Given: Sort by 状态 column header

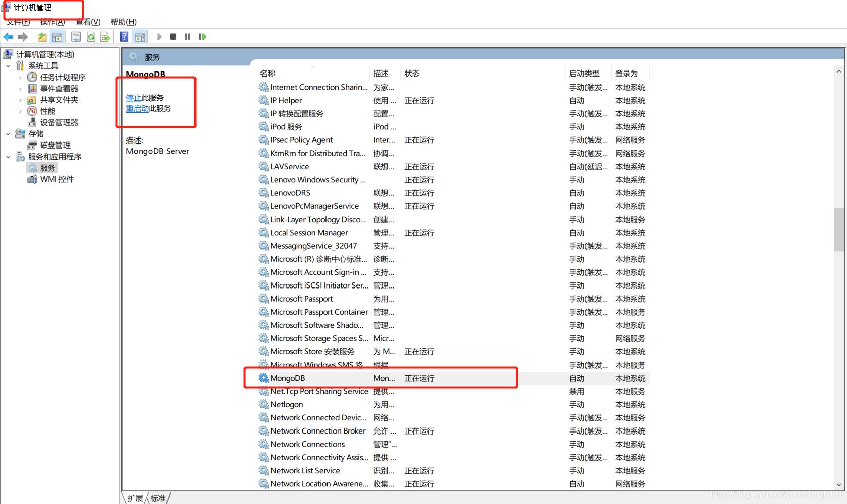Looking at the screenshot, I should click(x=483, y=74).
